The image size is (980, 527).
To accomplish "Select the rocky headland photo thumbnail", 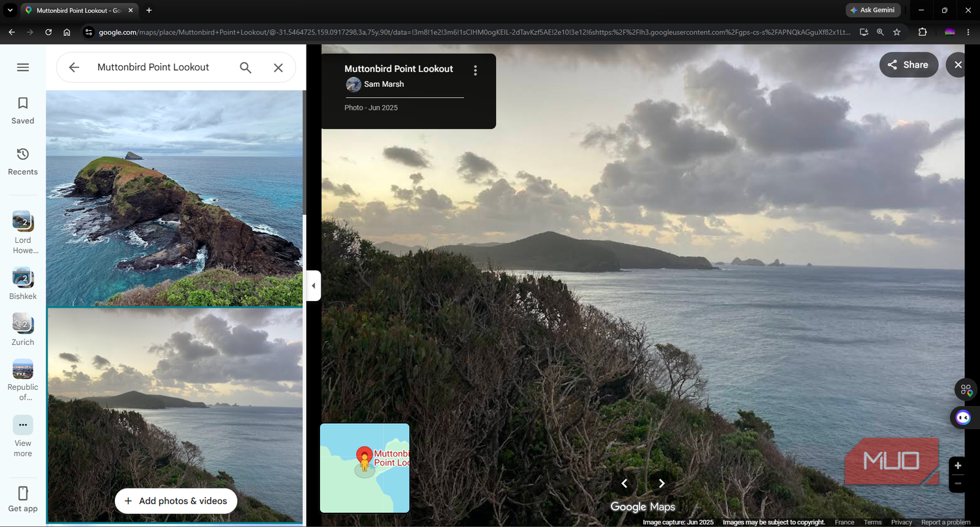I will [x=174, y=198].
